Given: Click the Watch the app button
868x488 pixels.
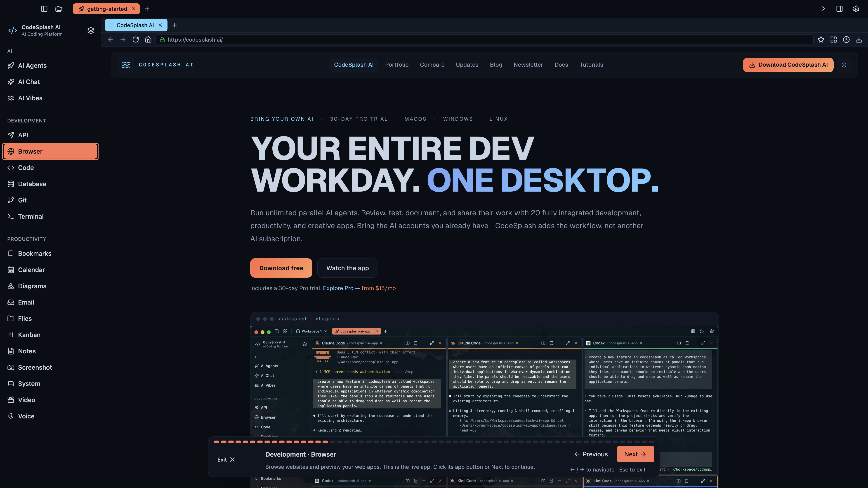Looking at the screenshot, I should pyautogui.click(x=347, y=268).
